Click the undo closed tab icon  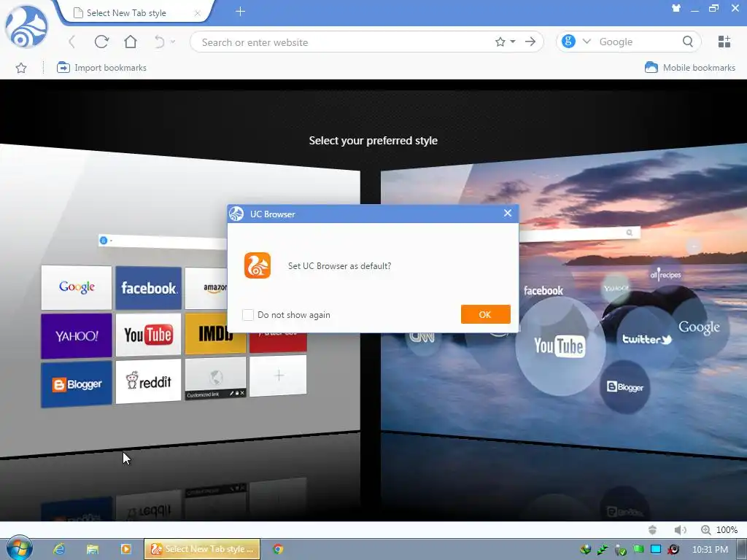(160, 42)
